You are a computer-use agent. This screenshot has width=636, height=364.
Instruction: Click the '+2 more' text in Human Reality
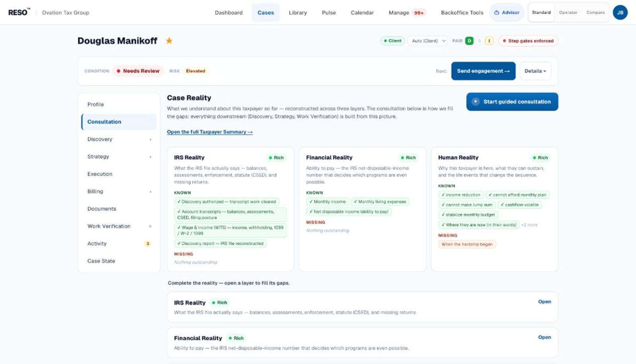pos(529,225)
